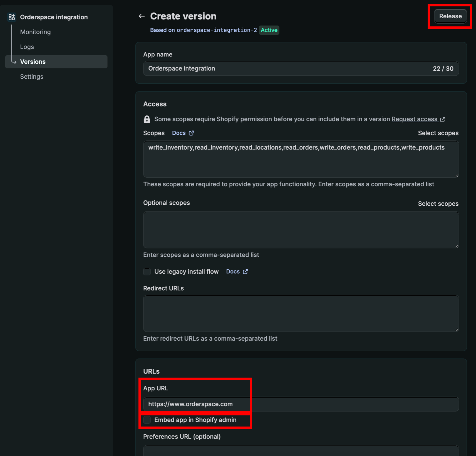Follow the Request access link
The width and height of the screenshot is (476, 456).
point(415,119)
